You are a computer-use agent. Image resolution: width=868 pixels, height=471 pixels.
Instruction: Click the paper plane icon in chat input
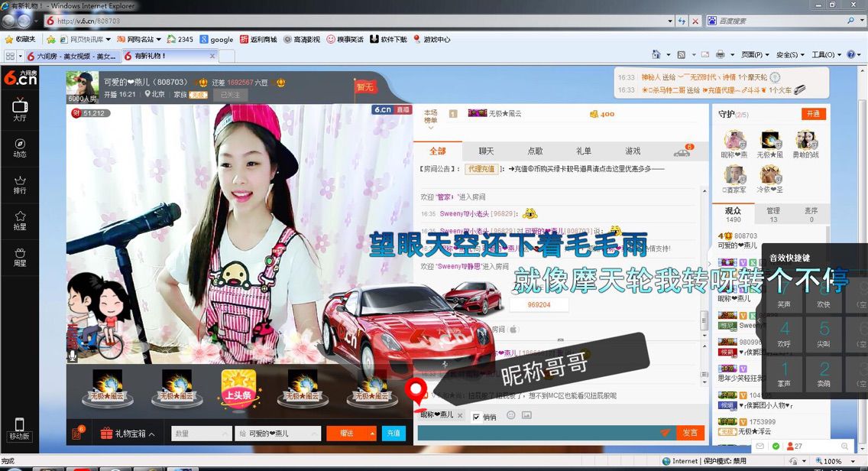(665, 433)
